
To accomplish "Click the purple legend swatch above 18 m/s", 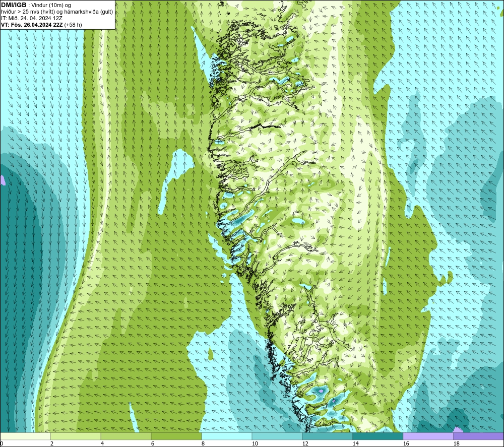I will coord(478,436).
